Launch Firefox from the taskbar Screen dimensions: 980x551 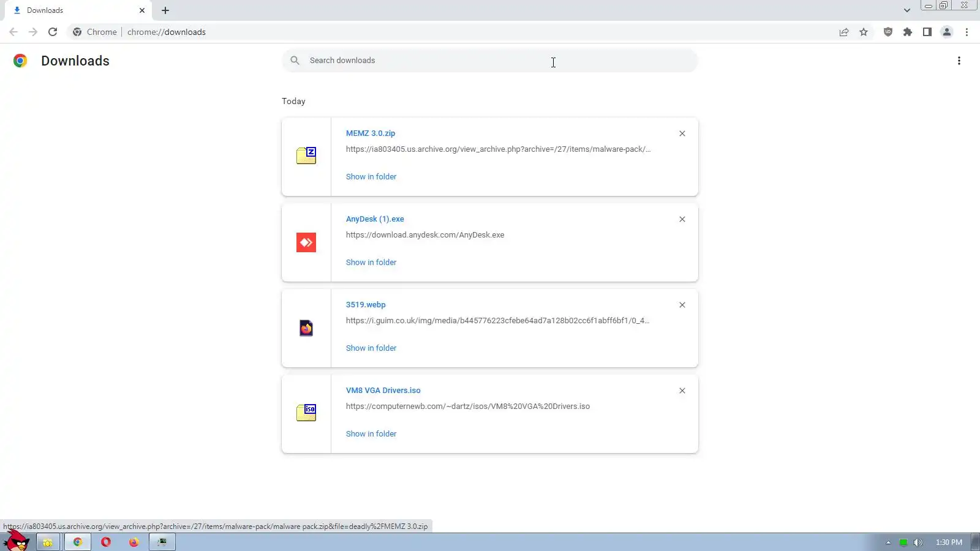134,542
